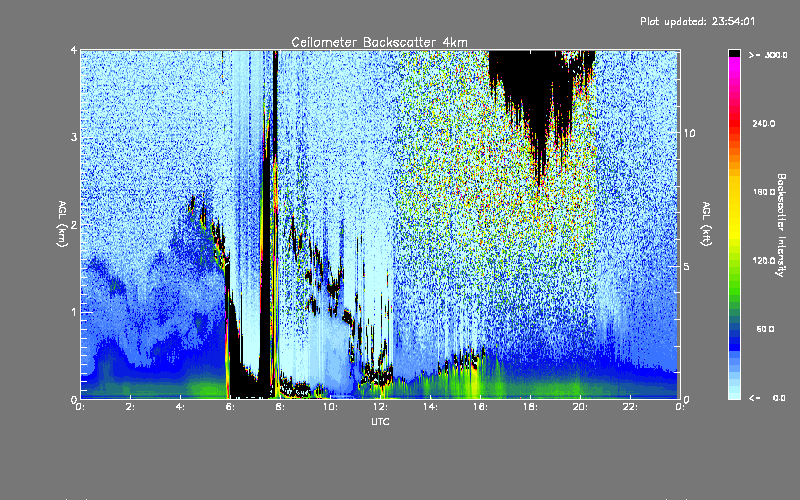Click the '14:' tick label on the time axis
Image resolution: width=800 pixels, height=500 pixels.
430,407
